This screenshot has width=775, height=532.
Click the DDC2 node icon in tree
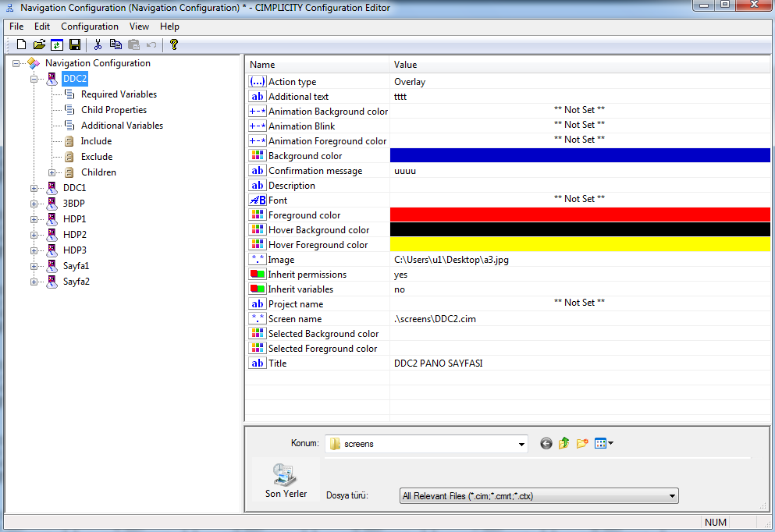pyautogui.click(x=52, y=79)
